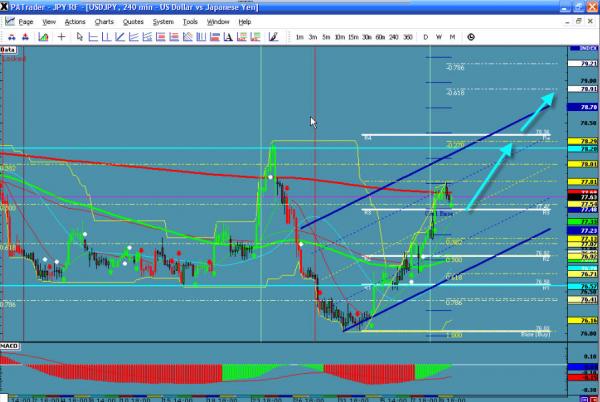
Task: Open the Page menu
Action: click(26, 22)
